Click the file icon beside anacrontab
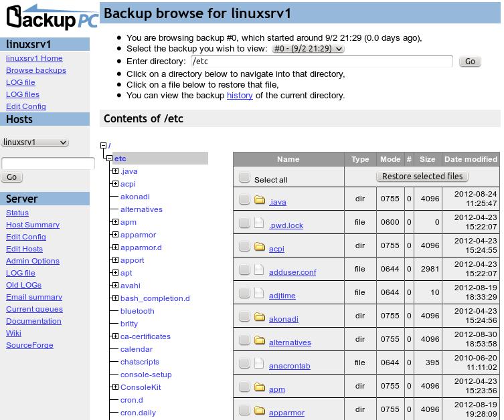This screenshot has width=504, height=420. 259,363
